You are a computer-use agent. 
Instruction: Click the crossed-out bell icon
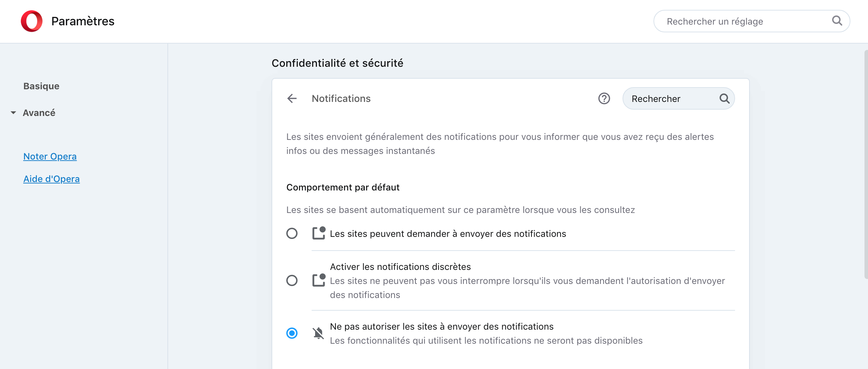[318, 333]
